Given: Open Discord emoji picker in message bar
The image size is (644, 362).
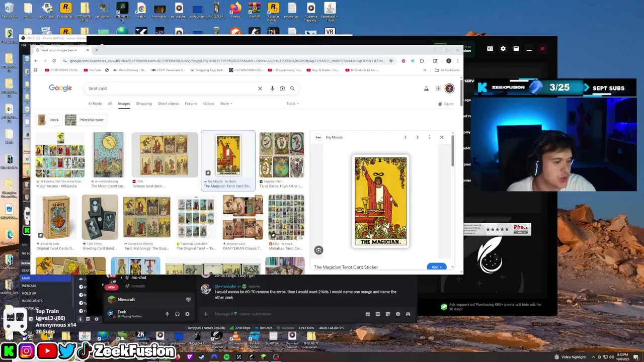Looking at the screenshot, I should pos(398,314).
